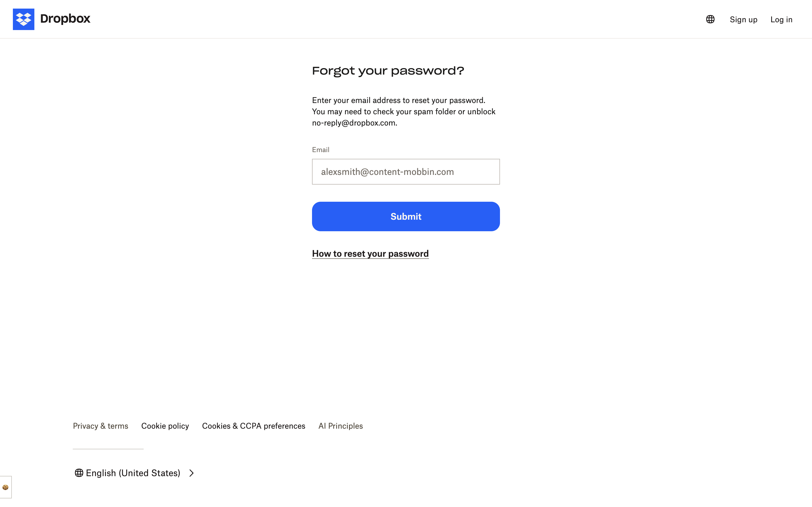Click the blue Dropbox logo icon
Screen dimensions: 812x507
point(23,19)
